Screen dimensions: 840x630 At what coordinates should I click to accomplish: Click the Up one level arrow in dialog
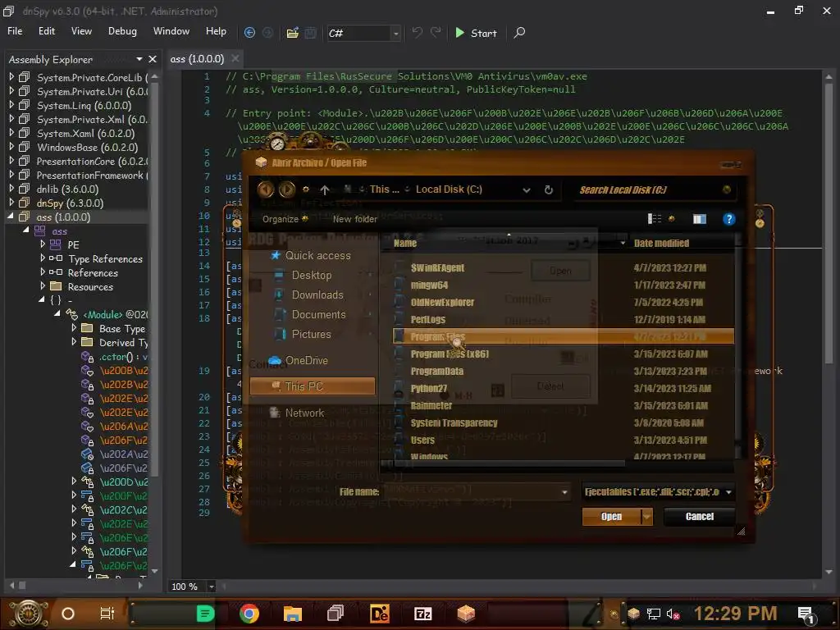point(325,189)
